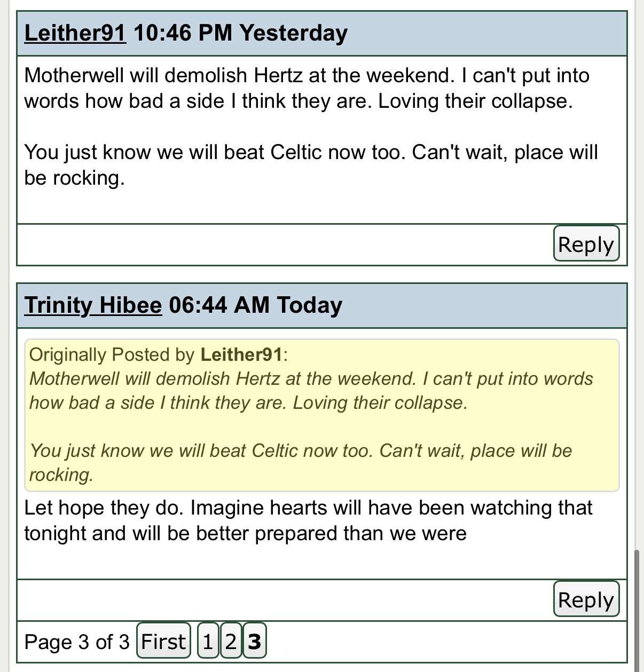Select current page 3 button
This screenshot has height=672, width=644.
[255, 641]
